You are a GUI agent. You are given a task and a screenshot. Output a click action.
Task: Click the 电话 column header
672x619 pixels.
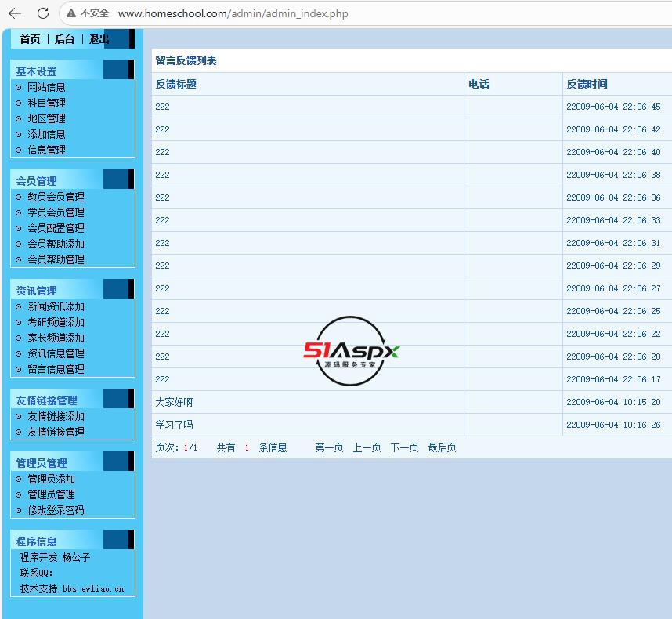coord(479,84)
